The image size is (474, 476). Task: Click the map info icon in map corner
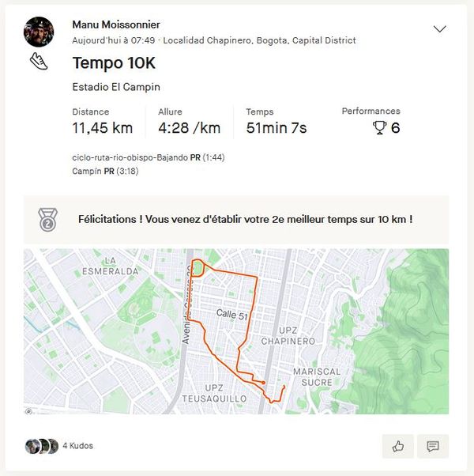click(x=29, y=410)
